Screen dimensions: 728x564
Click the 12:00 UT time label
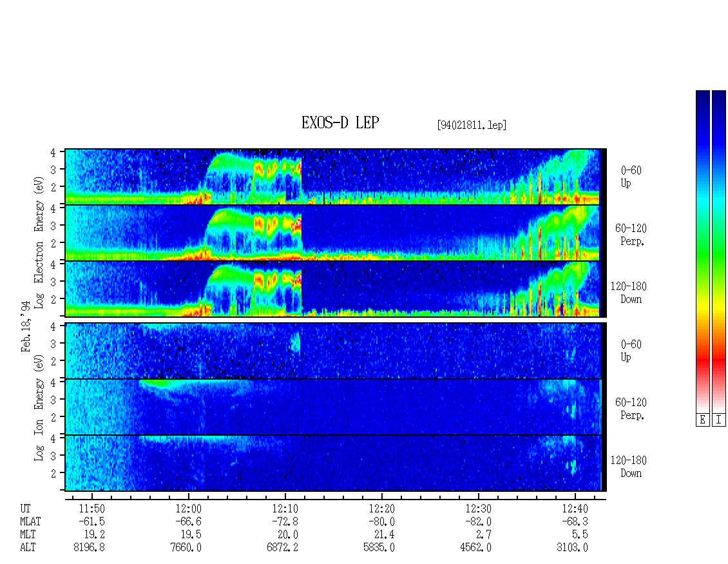pyautogui.click(x=189, y=509)
